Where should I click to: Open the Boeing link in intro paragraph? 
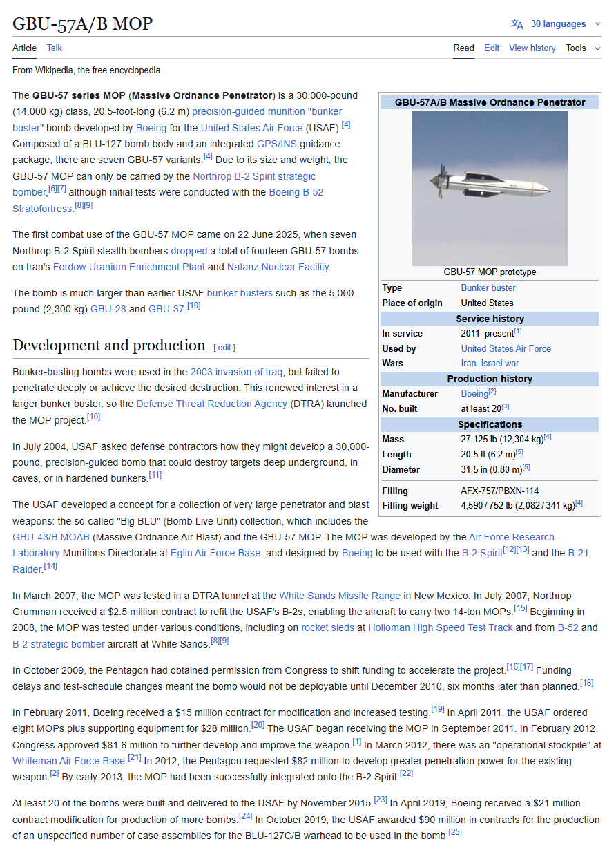pos(151,128)
